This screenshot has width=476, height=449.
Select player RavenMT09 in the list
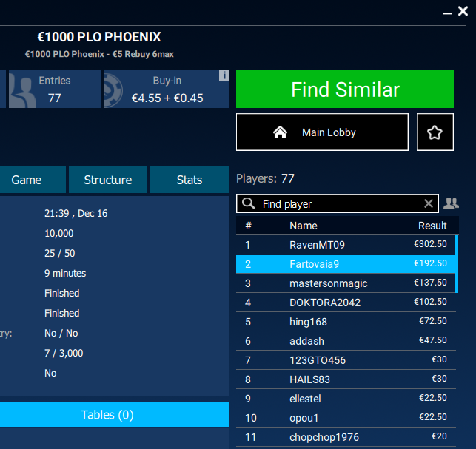(346, 245)
